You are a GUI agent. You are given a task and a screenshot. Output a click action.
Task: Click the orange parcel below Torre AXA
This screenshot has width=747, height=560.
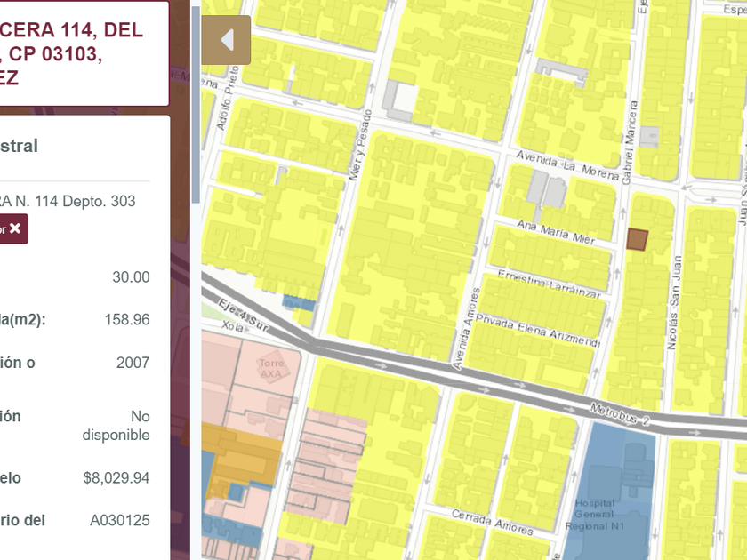pyautogui.click(x=243, y=455)
